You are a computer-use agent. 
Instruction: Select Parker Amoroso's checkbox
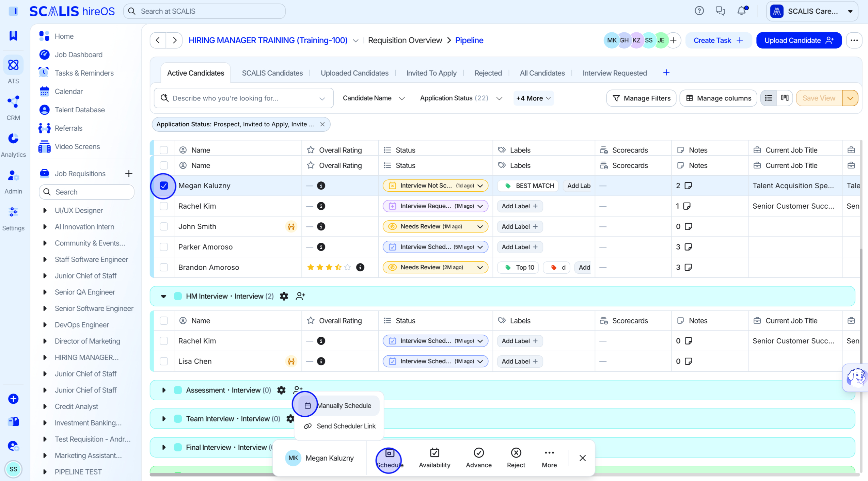tap(164, 247)
